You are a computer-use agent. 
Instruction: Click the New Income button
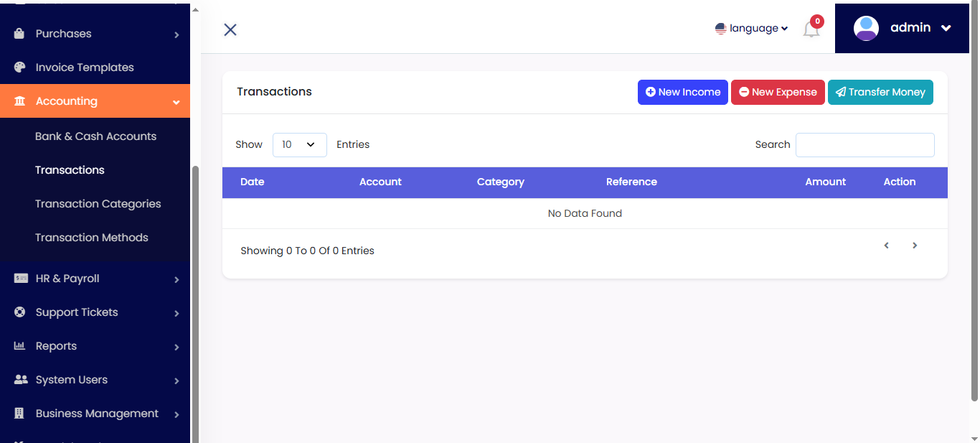[x=683, y=92]
